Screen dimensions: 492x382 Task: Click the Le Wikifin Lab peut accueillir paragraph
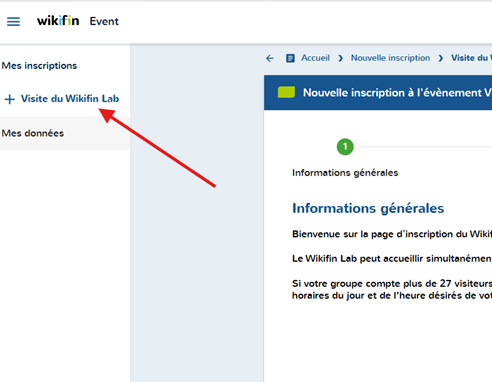(392, 259)
